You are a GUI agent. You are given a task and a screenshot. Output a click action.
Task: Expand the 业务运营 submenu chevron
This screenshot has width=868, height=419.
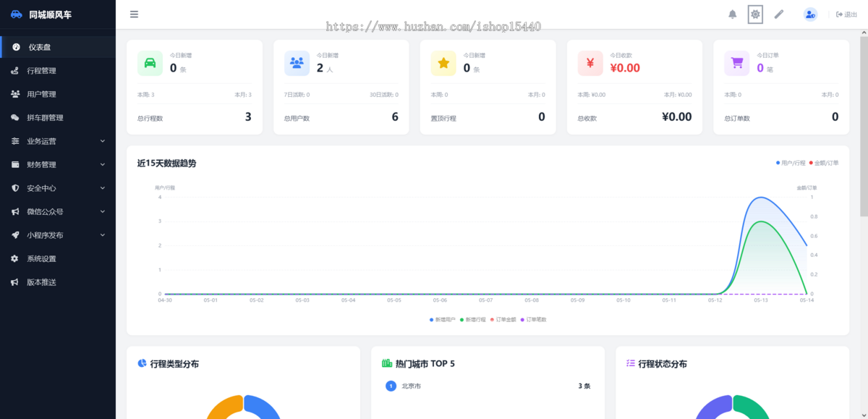(x=103, y=141)
